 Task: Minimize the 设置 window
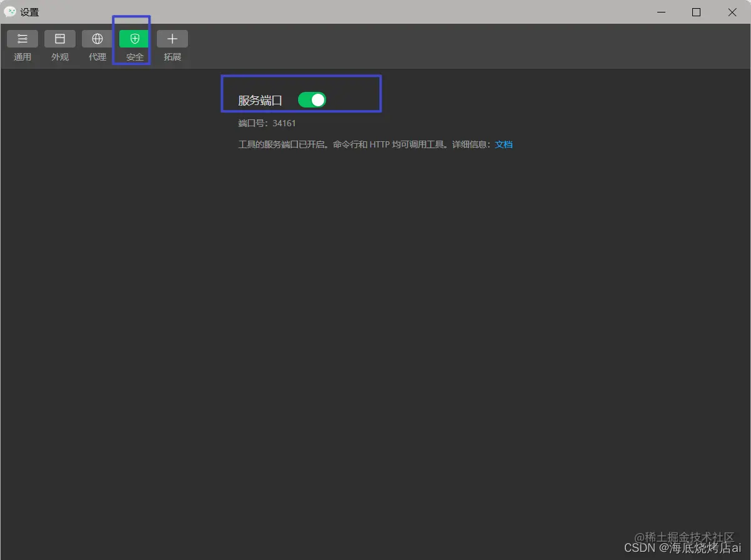pyautogui.click(x=661, y=12)
